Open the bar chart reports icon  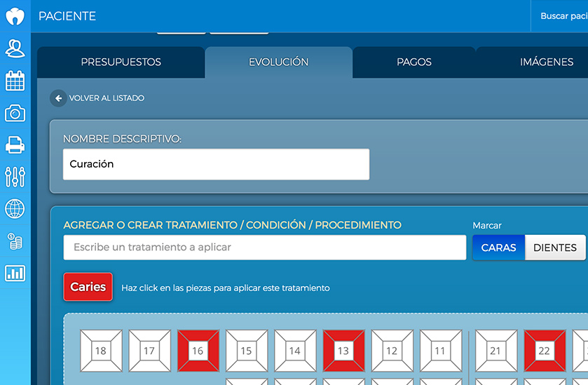[x=15, y=273]
